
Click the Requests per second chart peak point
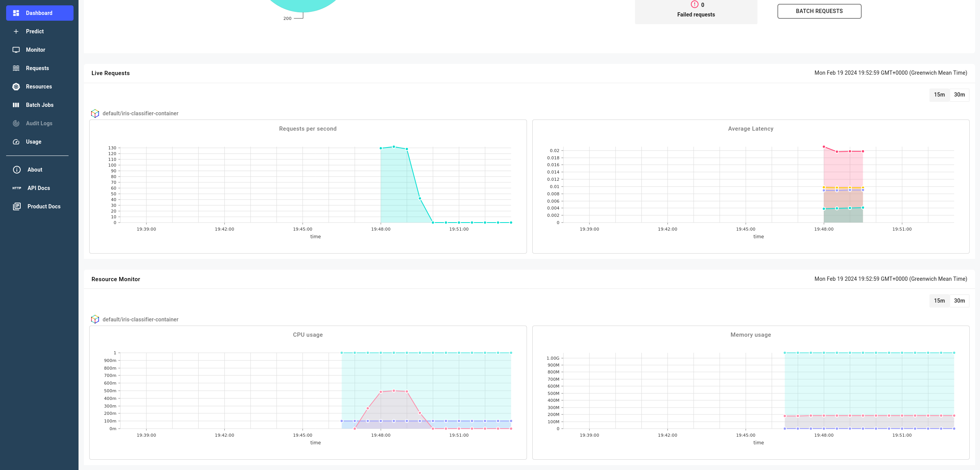(394, 147)
